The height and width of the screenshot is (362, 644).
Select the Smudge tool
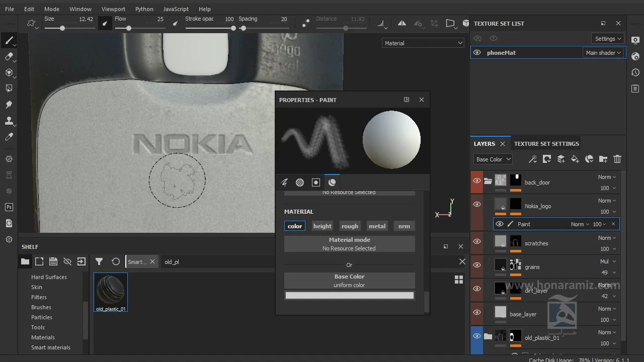(x=9, y=105)
